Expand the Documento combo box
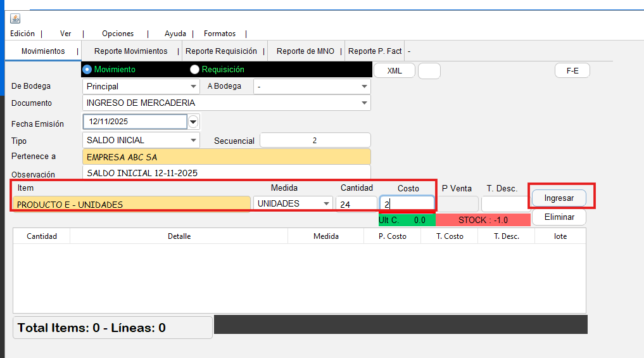Screen dimensions: 644x358 point(364,103)
